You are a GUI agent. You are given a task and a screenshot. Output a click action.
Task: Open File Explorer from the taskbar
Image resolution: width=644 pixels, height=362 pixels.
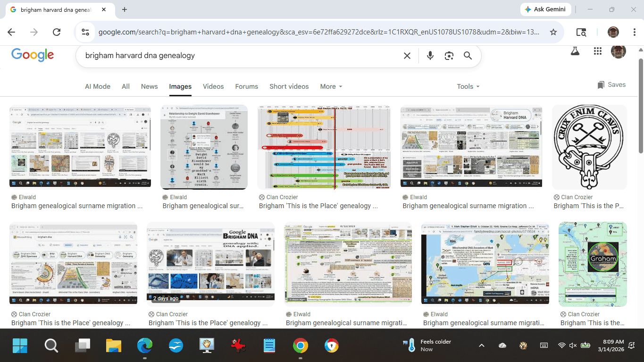(114, 346)
